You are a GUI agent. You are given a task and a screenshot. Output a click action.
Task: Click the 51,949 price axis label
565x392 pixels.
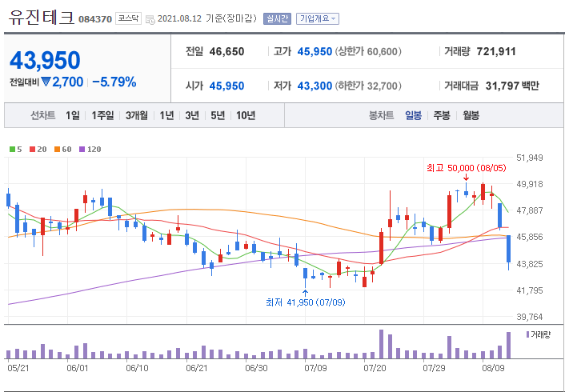pyautogui.click(x=530, y=158)
